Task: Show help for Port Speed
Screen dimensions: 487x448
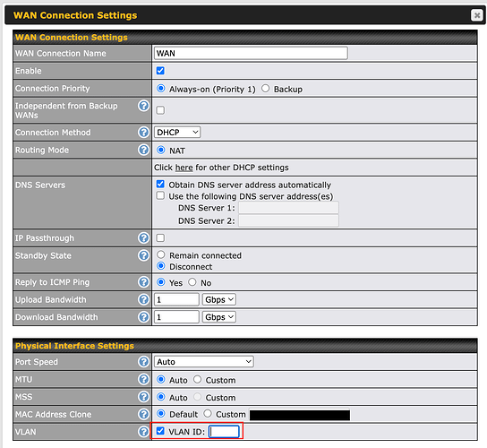Action: coord(143,362)
